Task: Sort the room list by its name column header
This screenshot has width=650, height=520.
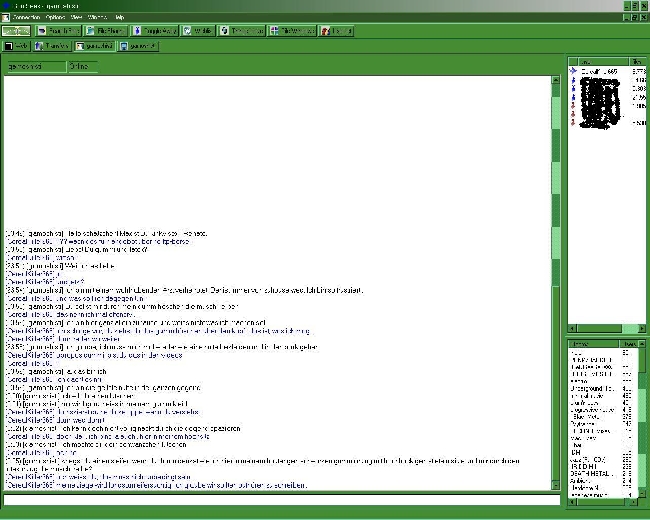Action: 594,344
